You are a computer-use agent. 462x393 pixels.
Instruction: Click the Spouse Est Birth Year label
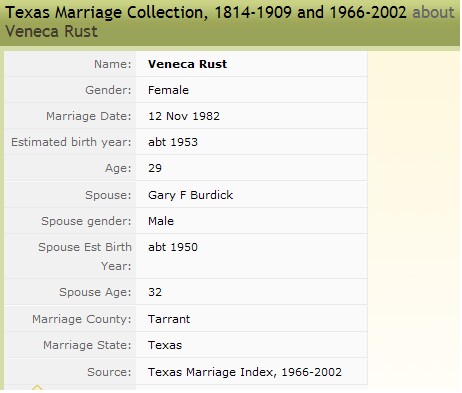click(85, 256)
